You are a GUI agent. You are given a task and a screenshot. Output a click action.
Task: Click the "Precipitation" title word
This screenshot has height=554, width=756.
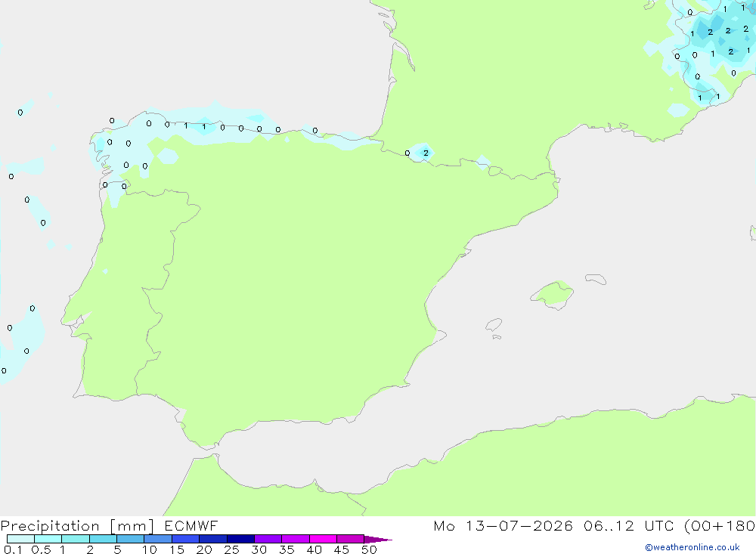coord(50,526)
